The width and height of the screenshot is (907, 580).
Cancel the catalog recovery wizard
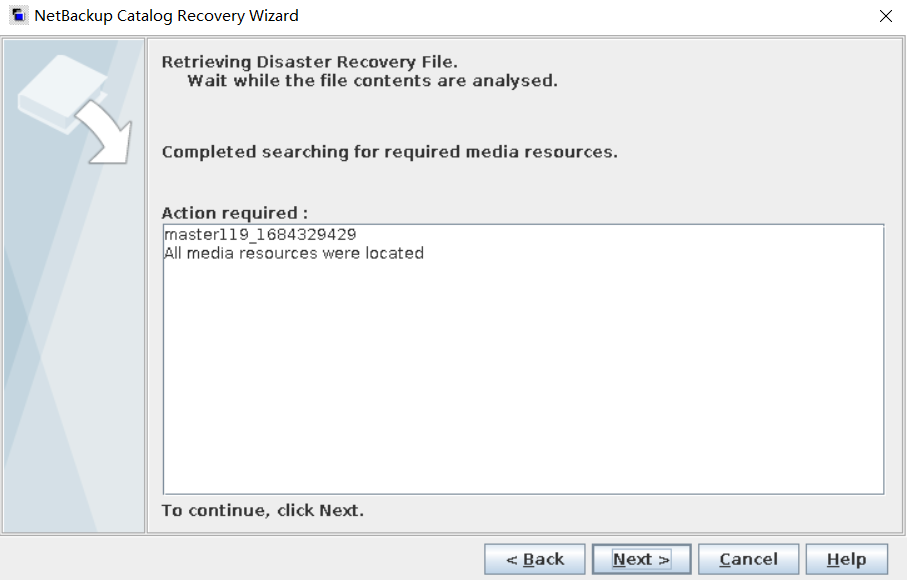pos(748,559)
